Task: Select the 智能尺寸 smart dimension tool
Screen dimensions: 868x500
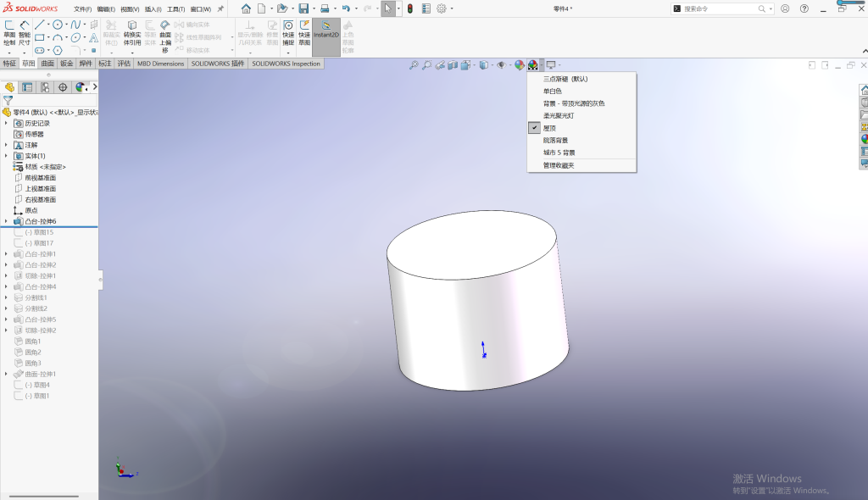Action: (25, 33)
